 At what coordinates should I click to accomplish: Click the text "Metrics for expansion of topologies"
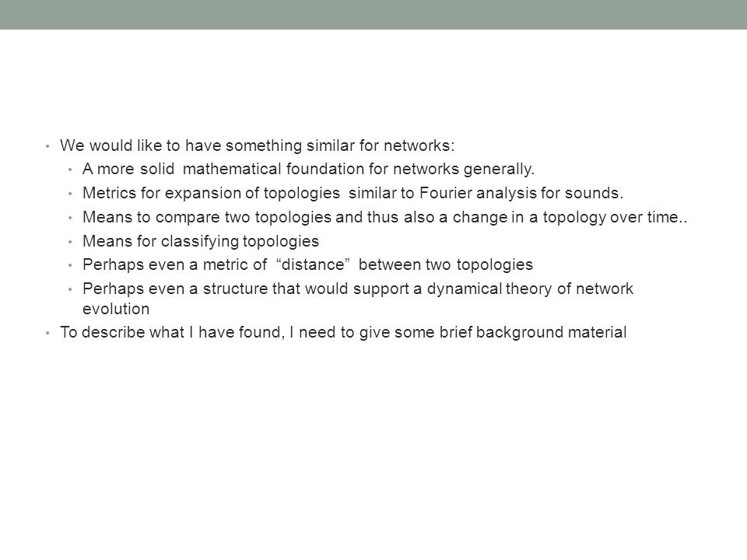click(x=211, y=194)
